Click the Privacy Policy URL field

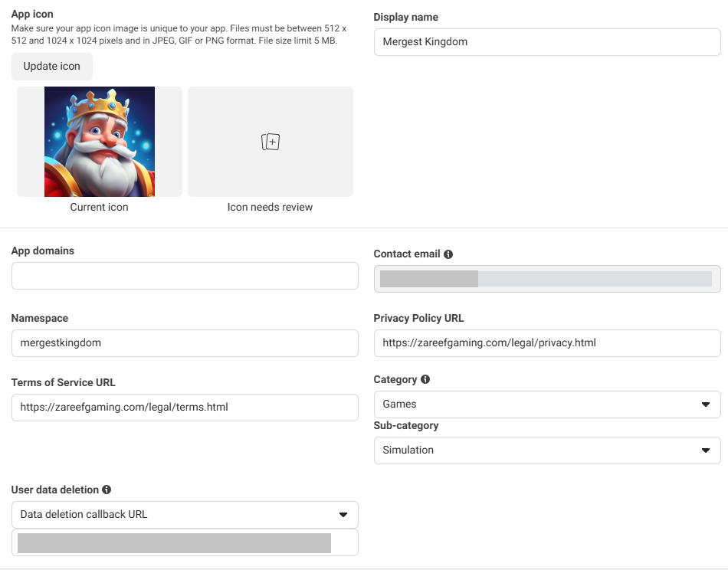(x=546, y=343)
